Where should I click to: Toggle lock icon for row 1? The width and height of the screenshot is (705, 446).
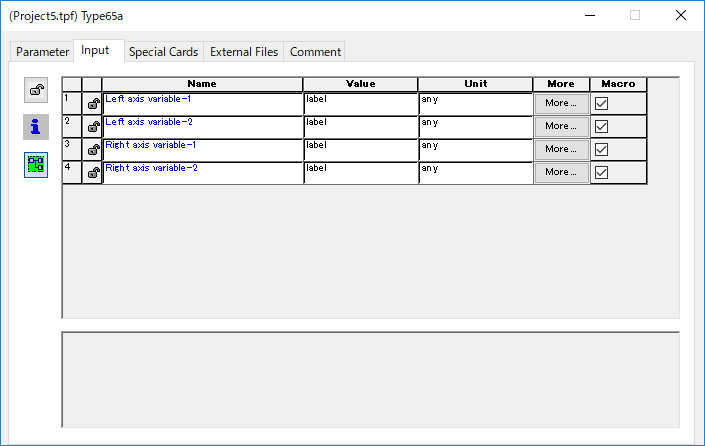[x=92, y=103]
